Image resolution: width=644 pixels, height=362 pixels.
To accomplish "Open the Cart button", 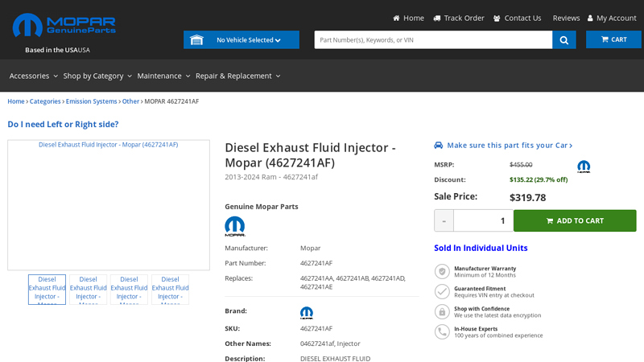I will coord(613,39).
